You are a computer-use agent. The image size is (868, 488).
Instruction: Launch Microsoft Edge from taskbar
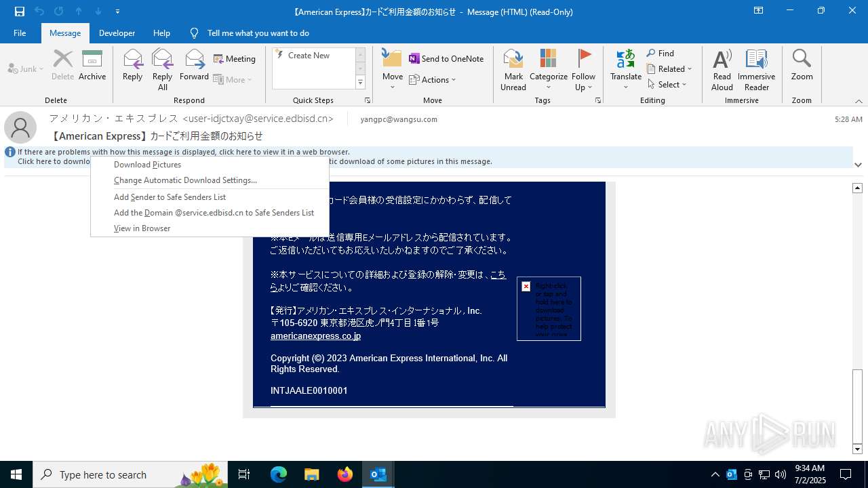(x=279, y=474)
